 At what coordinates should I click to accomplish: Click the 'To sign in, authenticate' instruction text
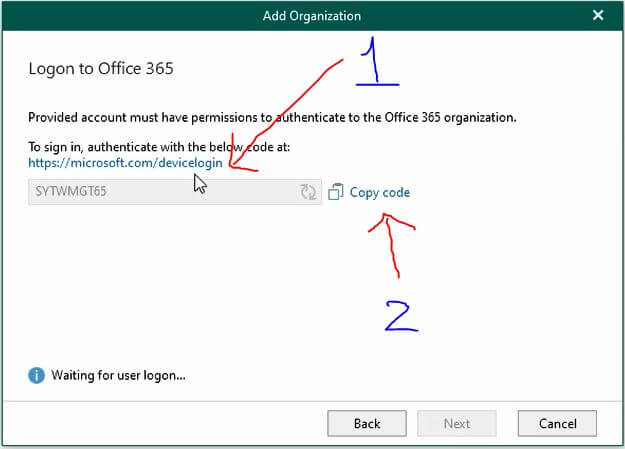point(159,147)
